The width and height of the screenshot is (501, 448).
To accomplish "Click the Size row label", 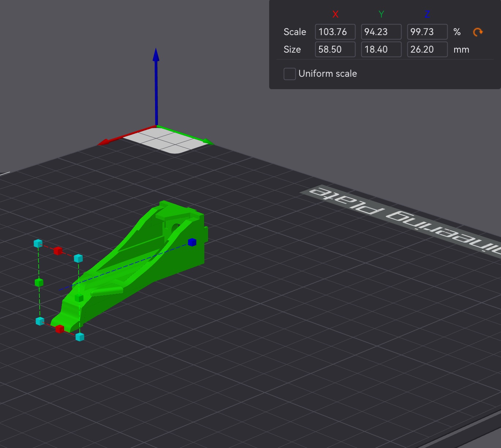I will (292, 50).
